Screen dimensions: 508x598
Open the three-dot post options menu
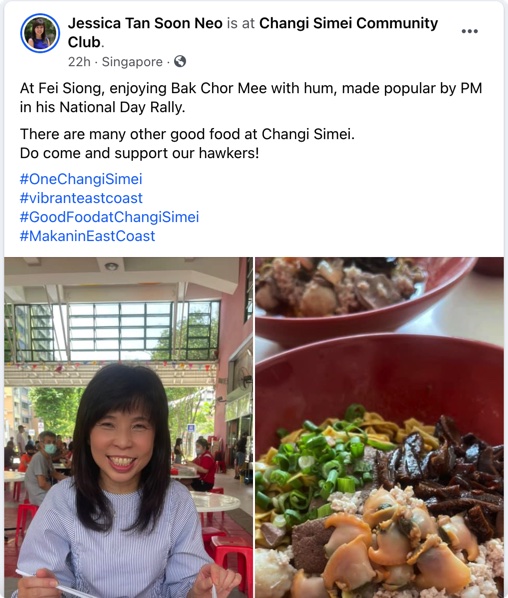469,31
